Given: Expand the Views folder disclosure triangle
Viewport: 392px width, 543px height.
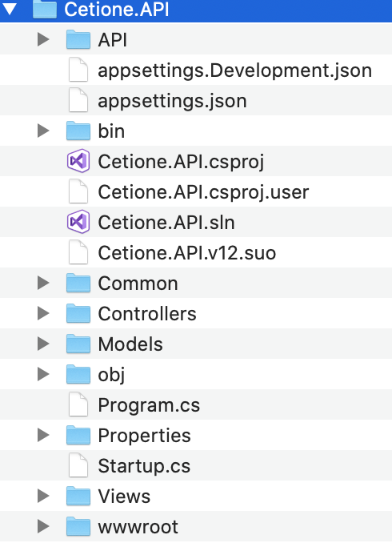Looking at the screenshot, I should tap(43, 496).
